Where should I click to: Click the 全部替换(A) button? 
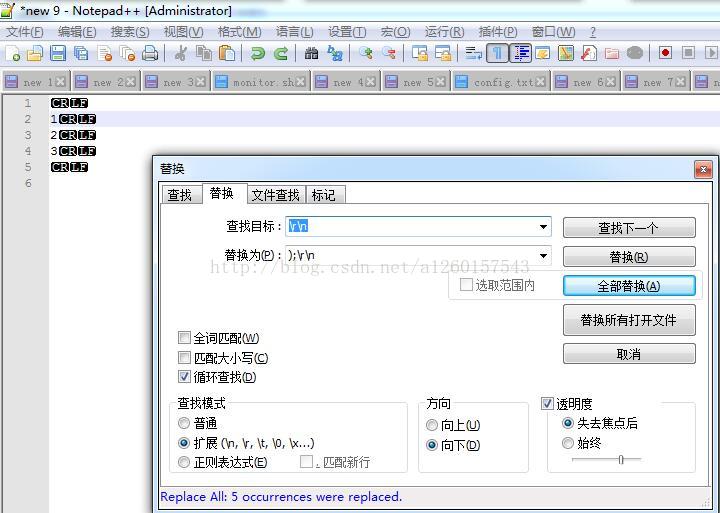point(629,286)
